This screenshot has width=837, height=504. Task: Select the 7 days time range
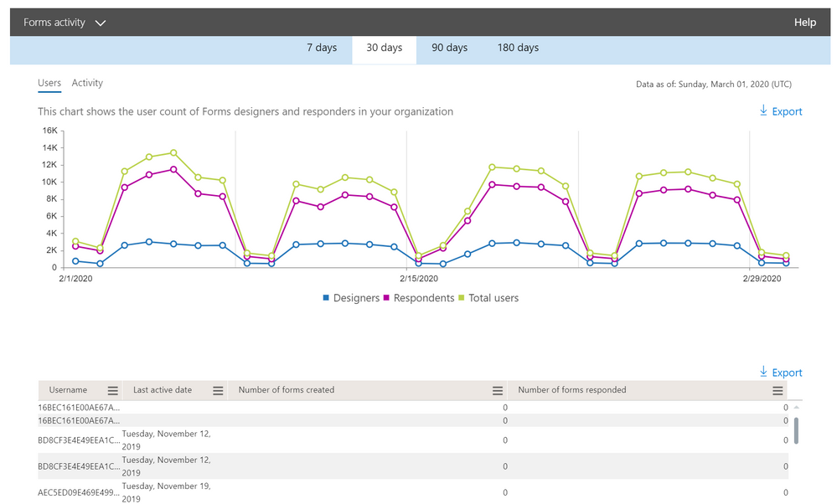322,48
